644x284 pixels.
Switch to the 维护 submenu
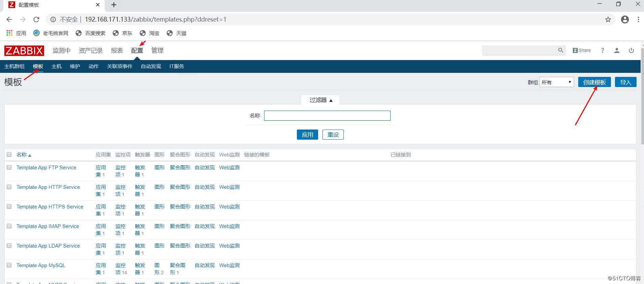pos(75,66)
